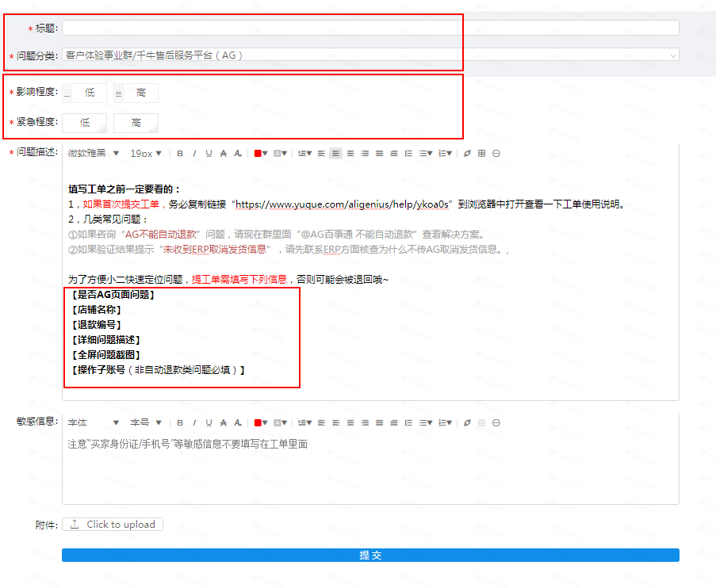The image size is (716, 588).
Task: Right align text in 问题描述 toolbar
Action: 365,154
